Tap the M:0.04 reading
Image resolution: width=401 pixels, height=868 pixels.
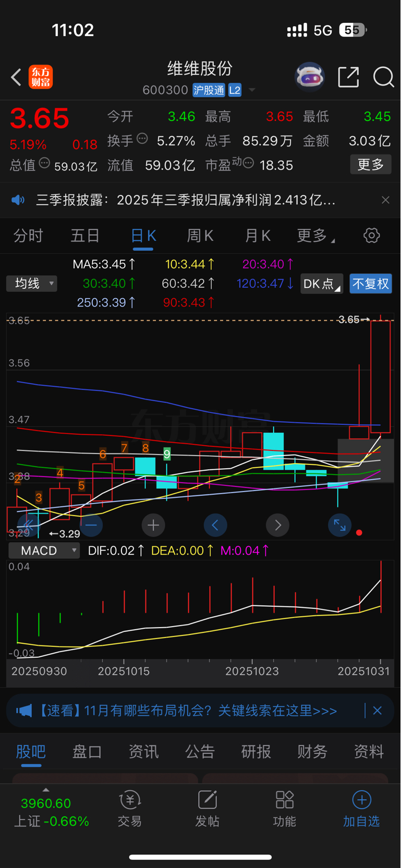[245, 551]
